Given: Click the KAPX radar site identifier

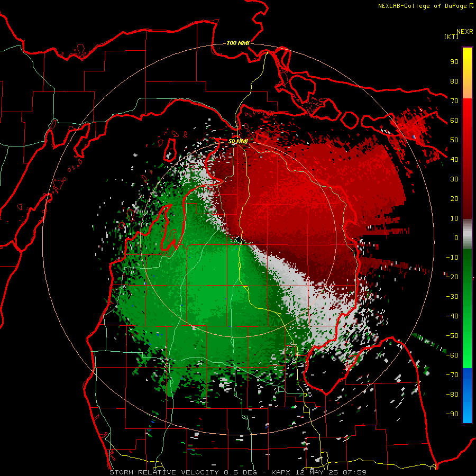Looking at the screenshot, I should coord(281,472).
